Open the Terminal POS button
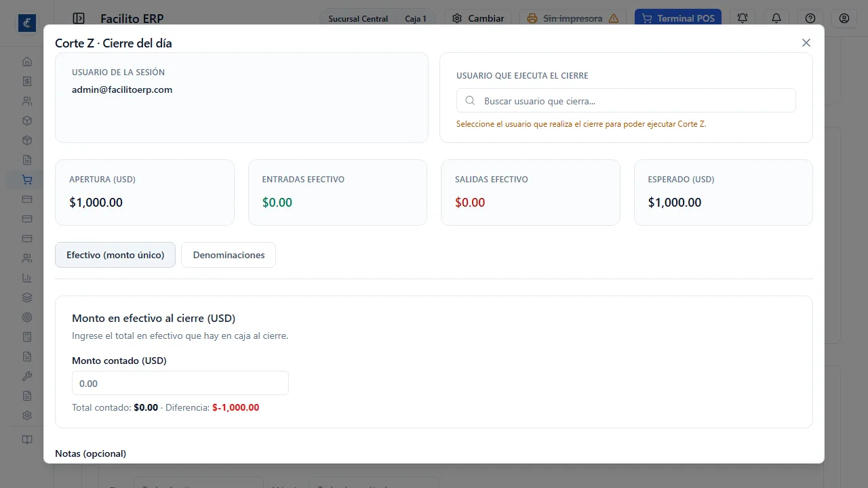 (x=678, y=18)
